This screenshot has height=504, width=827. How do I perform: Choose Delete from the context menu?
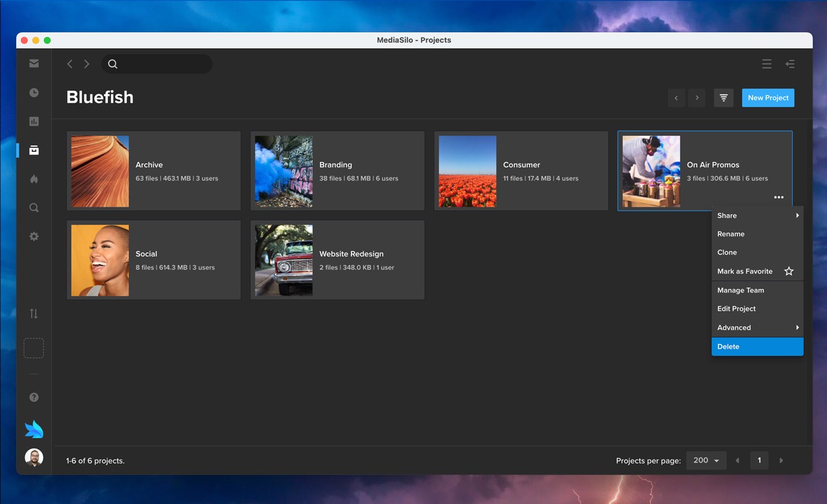pyautogui.click(x=757, y=346)
